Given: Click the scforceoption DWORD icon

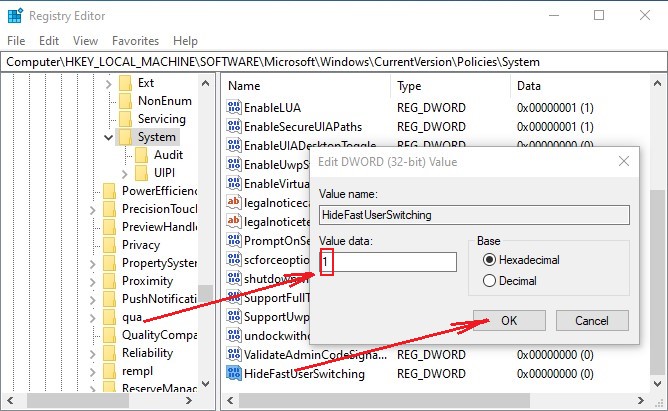Looking at the screenshot, I should point(233,259).
